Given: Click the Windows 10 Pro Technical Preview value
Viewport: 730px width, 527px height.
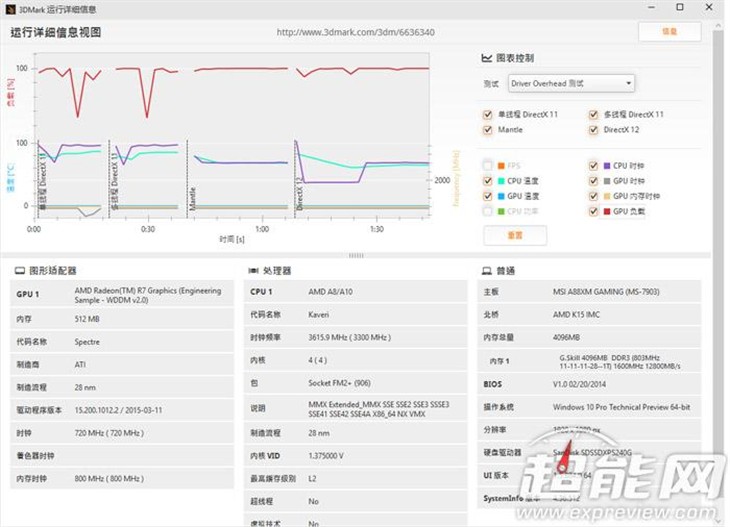Looking at the screenshot, I should 622,407.
